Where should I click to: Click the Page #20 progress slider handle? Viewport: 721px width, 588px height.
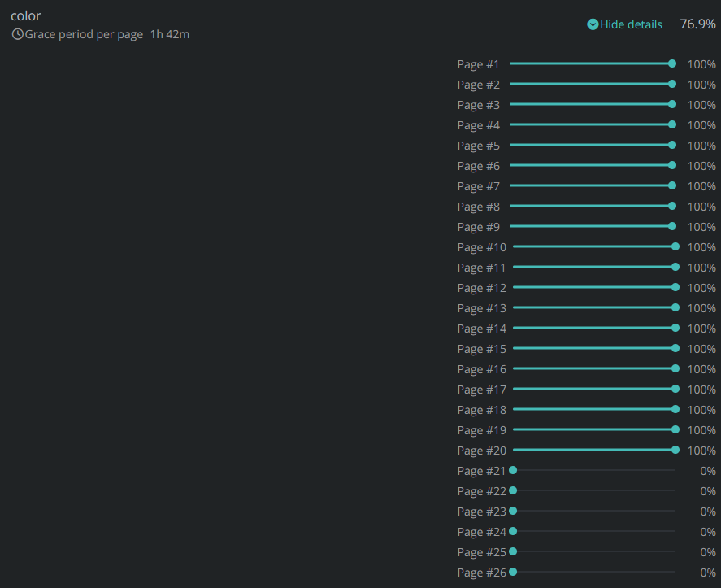click(675, 450)
